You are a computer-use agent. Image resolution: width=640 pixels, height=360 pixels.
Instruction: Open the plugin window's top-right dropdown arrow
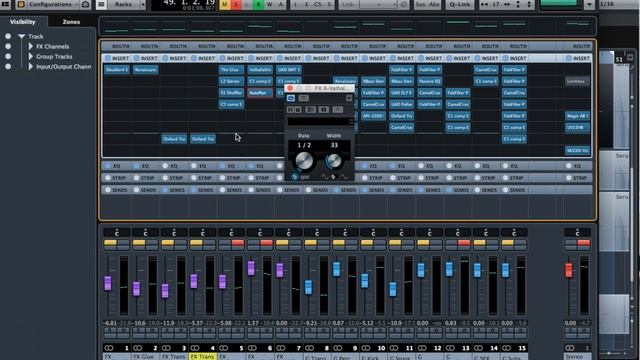[x=349, y=98]
